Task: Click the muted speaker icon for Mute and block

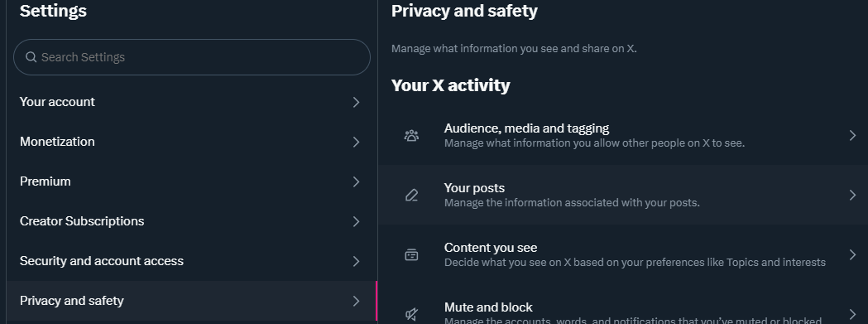Action: click(x=411, y=315)
